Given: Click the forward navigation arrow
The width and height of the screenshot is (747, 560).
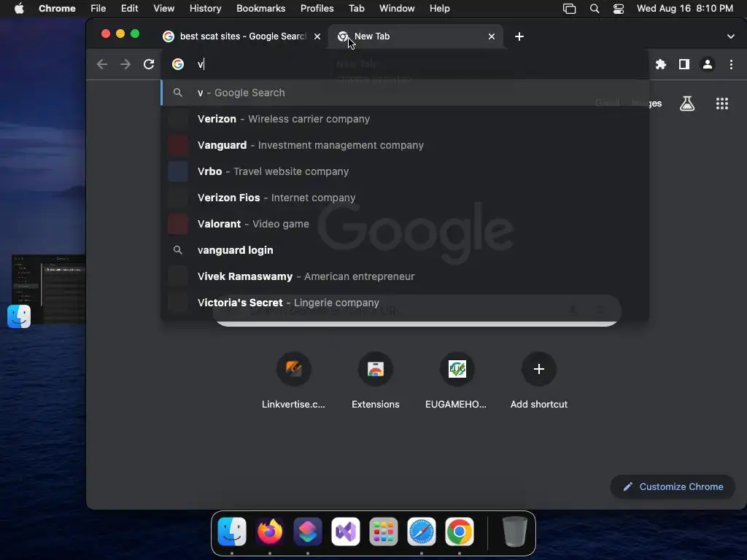Looking at the screenshot, I should coord(125,64).
